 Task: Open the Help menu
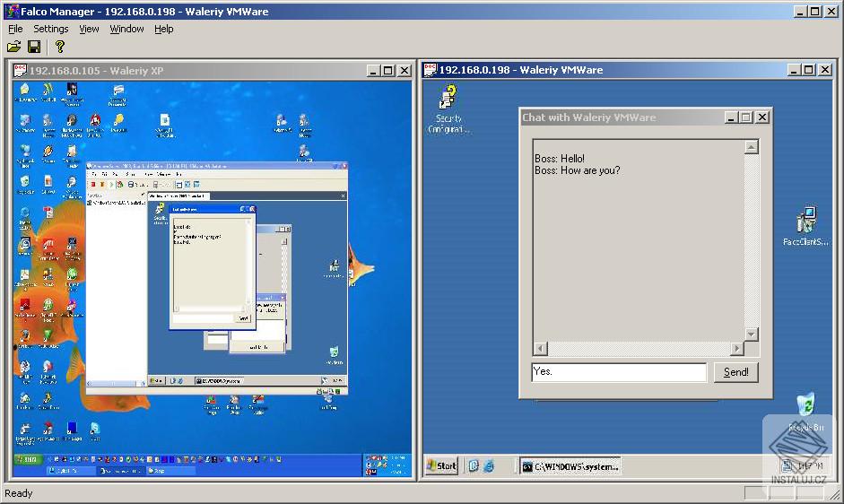click(163, 29)
